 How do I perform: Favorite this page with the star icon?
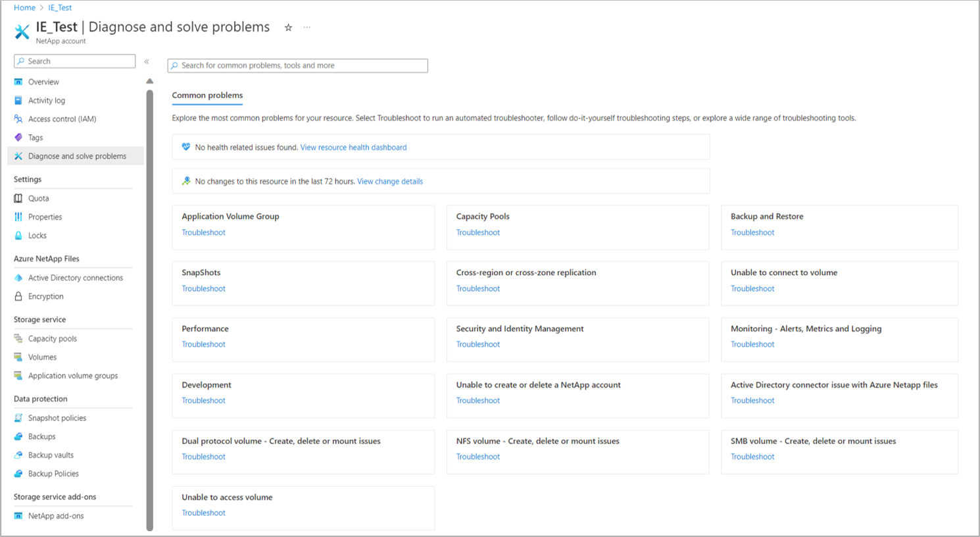pyautogui.click(x=288, y=28)
